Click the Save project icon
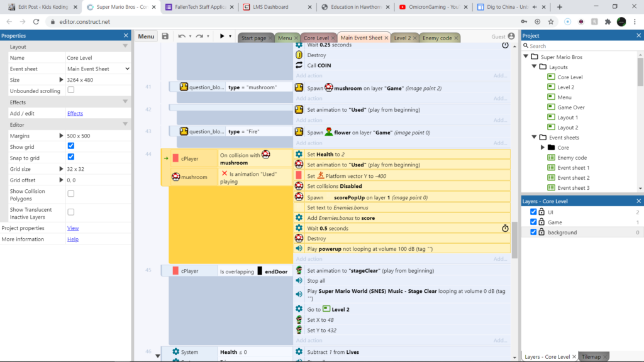 165,36
